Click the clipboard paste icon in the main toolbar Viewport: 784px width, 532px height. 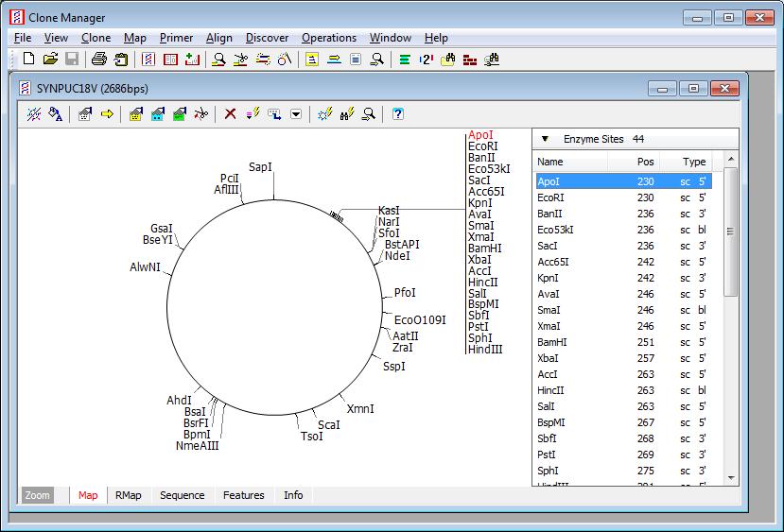tap(121, 59)
